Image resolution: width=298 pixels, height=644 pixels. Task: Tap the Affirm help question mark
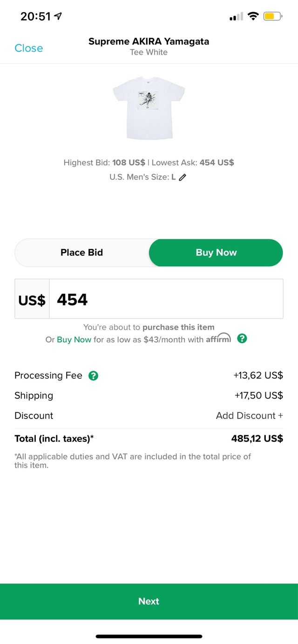(x=242, y=339)
